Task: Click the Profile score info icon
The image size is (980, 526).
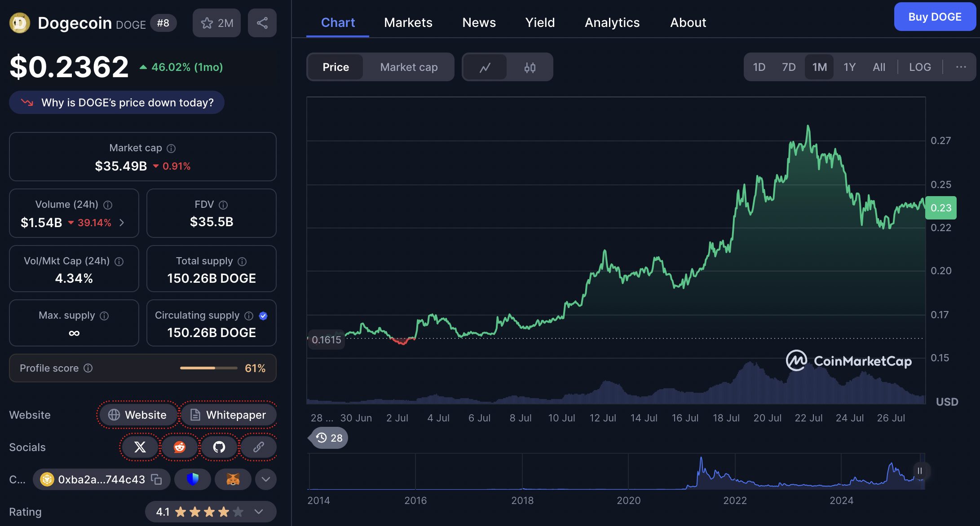Action: [88, 368]
